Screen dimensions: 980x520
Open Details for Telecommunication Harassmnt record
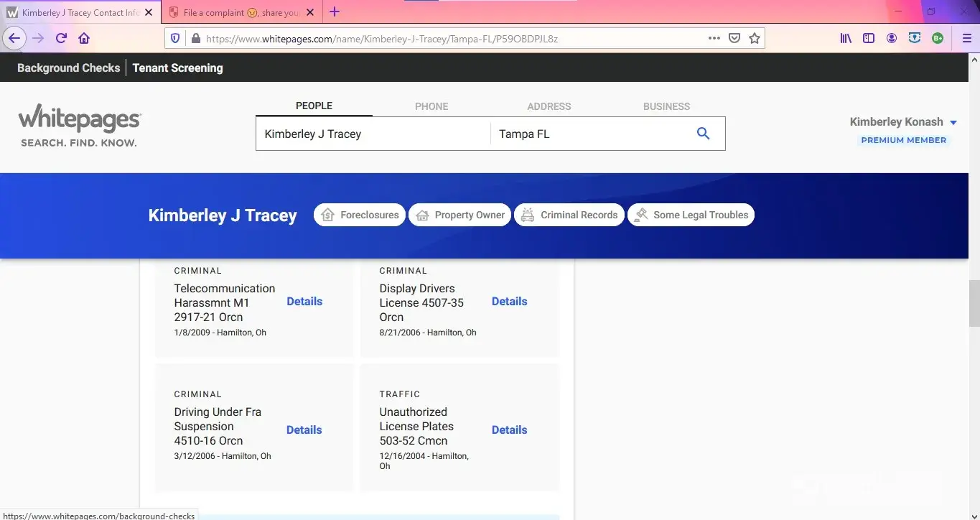[304, 302]
